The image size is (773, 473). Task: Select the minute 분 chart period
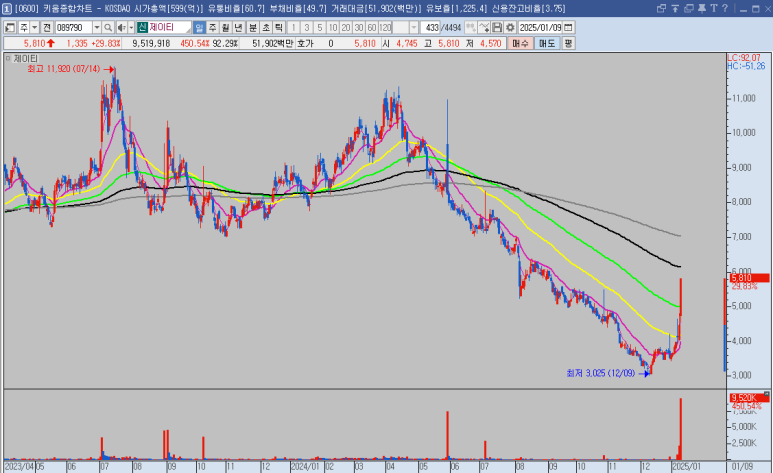pyautogui.click(x=252, y=28)
